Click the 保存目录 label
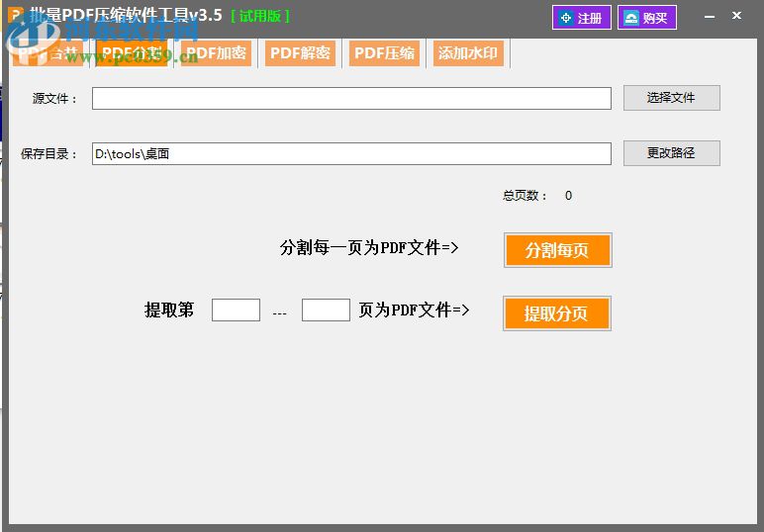This screenshot has height=532, width=764. 48,154
